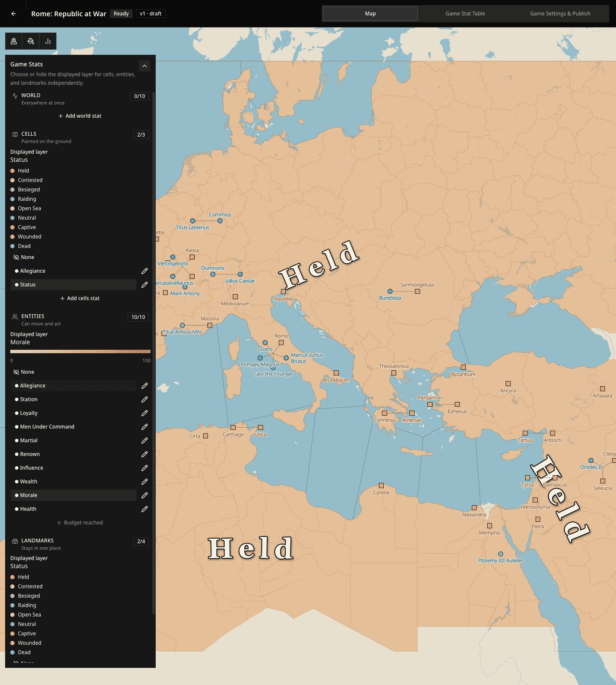Hide the cells layer with None
This screenshot has height=685, width=616.
point(24,257)
